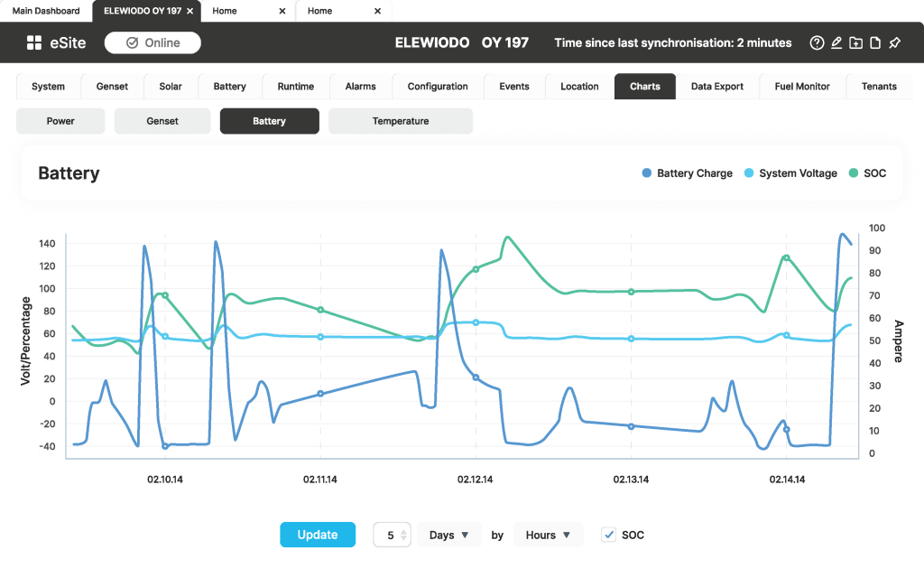This screenshot has width=924, height=578.
Task: Switch to the Alarms tab
Action: point(360,87)
